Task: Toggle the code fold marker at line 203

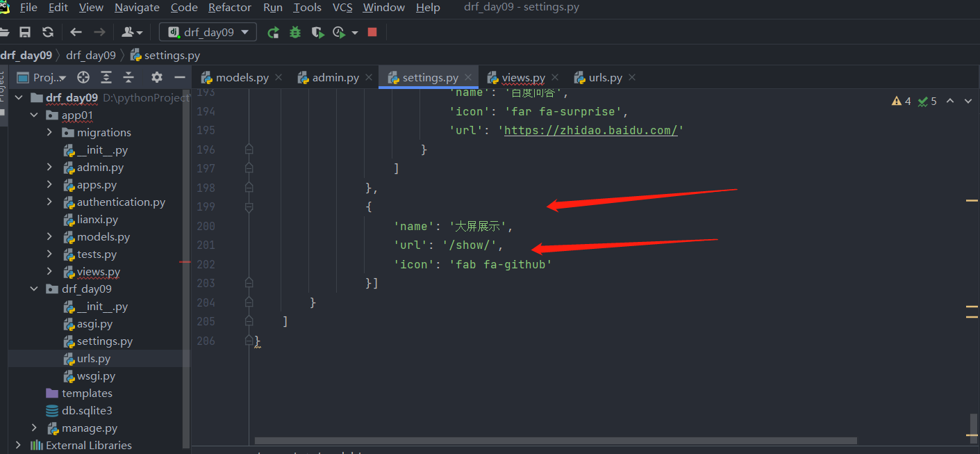Action: pos(249,283)
